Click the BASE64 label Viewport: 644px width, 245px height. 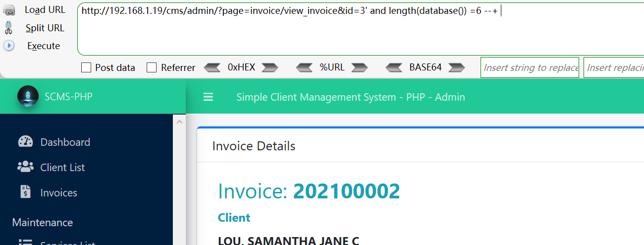425,67
